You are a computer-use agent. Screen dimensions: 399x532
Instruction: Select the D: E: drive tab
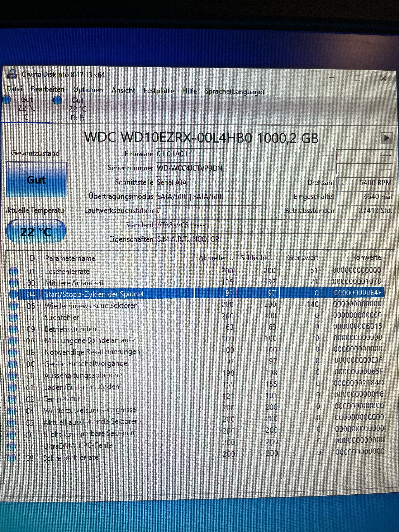coord(77,109)
